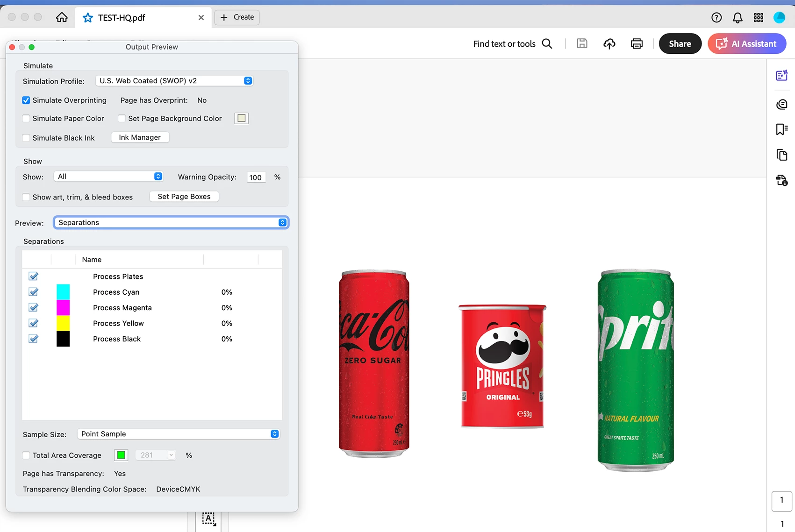Image resolution: width=795 pixels, height=532 pixels.
Task: Uncheck Process Cyan plate
Action: (x=34, y=292)
